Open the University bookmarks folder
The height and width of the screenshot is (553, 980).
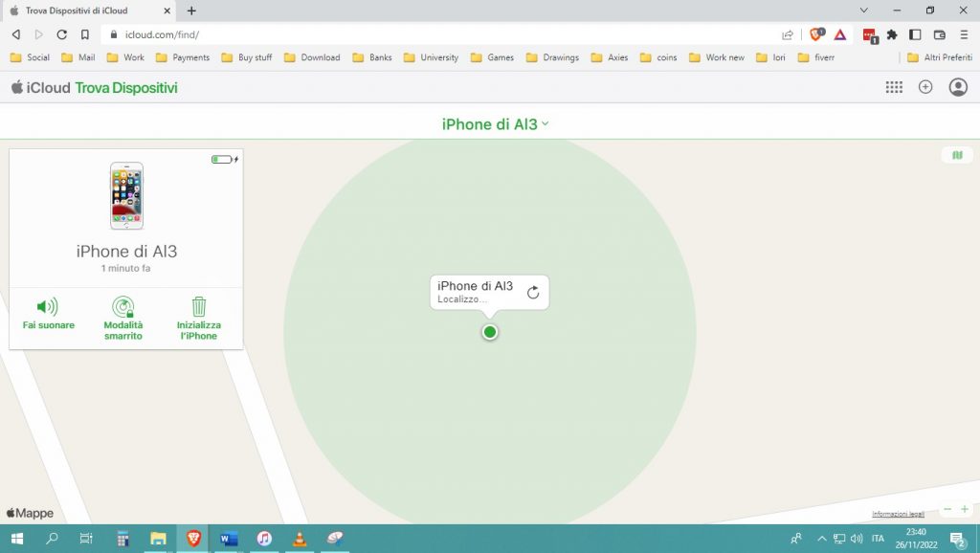point(430,57)
